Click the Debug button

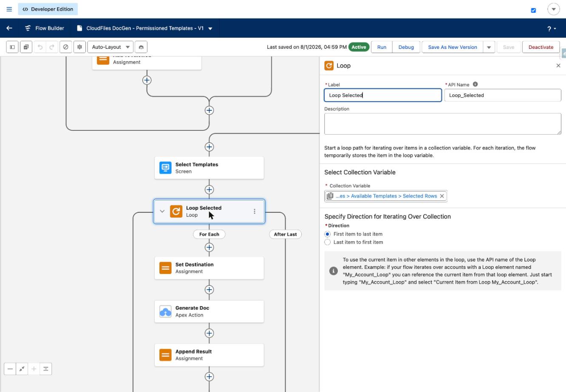[x=406, y=47]
